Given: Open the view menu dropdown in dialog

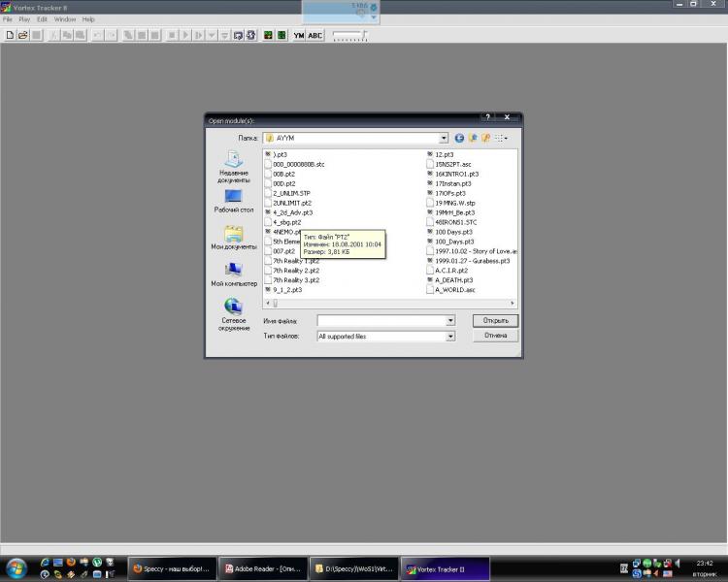Looking at the screenshot, I should click(x=501, y=139).
